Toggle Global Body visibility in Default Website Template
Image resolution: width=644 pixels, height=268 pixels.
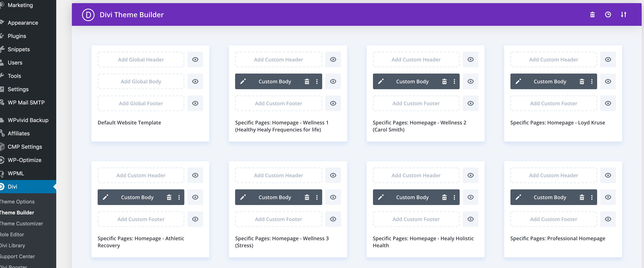coord(195,81)
